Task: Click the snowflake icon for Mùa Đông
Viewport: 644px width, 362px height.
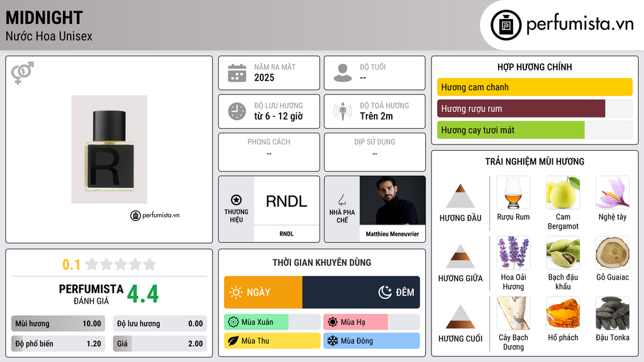Action: tap(333, 341)
